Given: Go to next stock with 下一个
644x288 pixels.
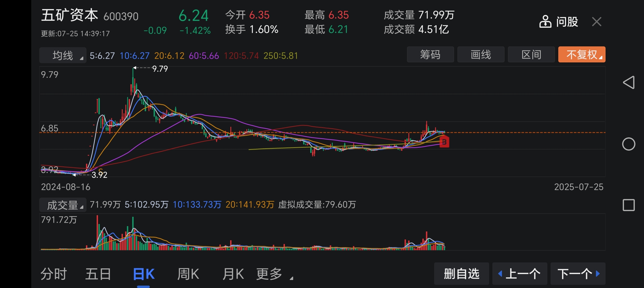Looking at the screenshot, I should (578, 274).
